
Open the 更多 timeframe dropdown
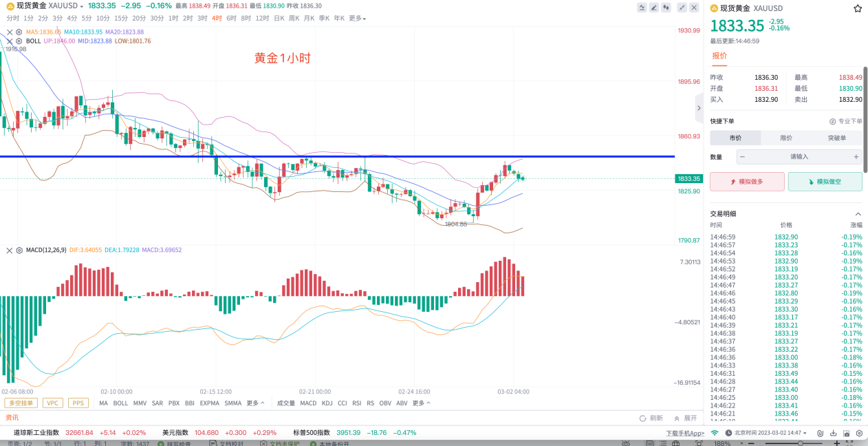tap(357, 18)
